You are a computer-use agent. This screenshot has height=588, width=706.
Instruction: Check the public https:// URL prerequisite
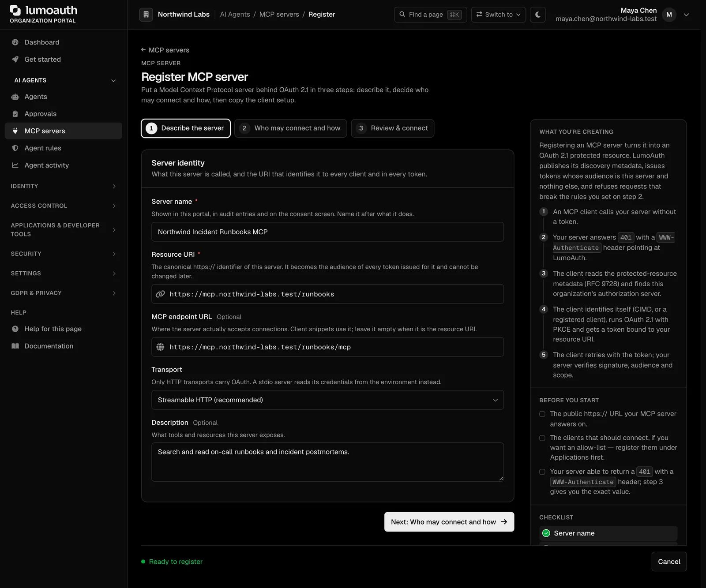click(542, 414)
